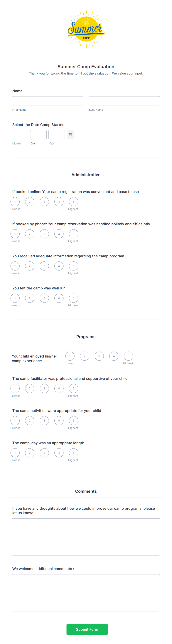Click the Summer Camp logo image

click(86, 29)
